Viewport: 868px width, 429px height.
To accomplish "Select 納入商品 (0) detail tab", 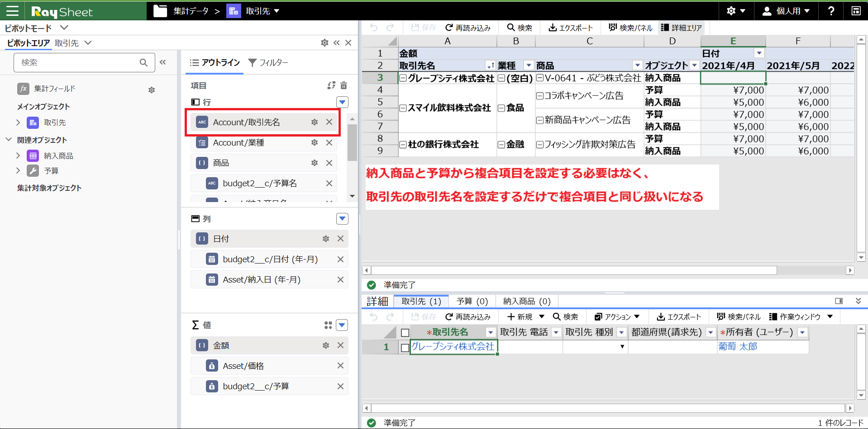I will (x=527, y=301).
